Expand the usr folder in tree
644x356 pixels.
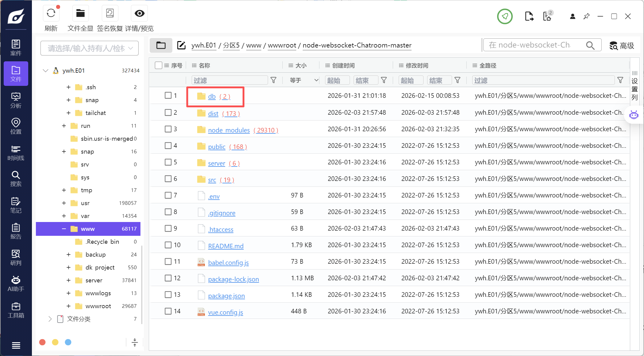[x=64, y=203]
